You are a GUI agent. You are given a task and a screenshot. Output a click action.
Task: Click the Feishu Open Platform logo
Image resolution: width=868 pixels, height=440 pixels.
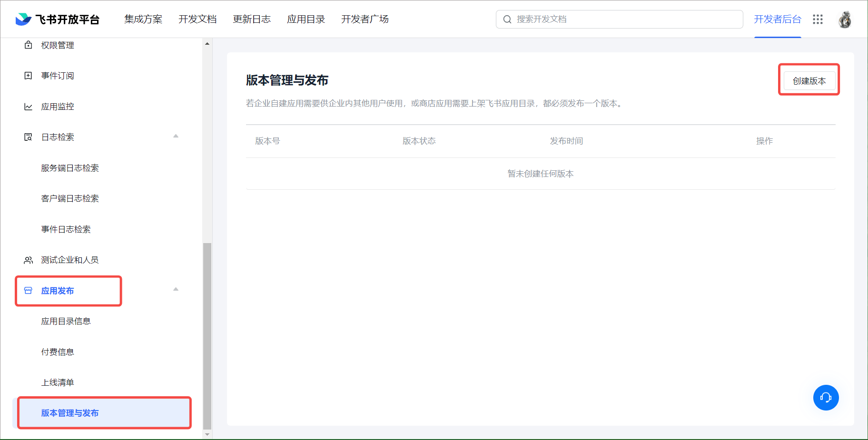[57, 19]
